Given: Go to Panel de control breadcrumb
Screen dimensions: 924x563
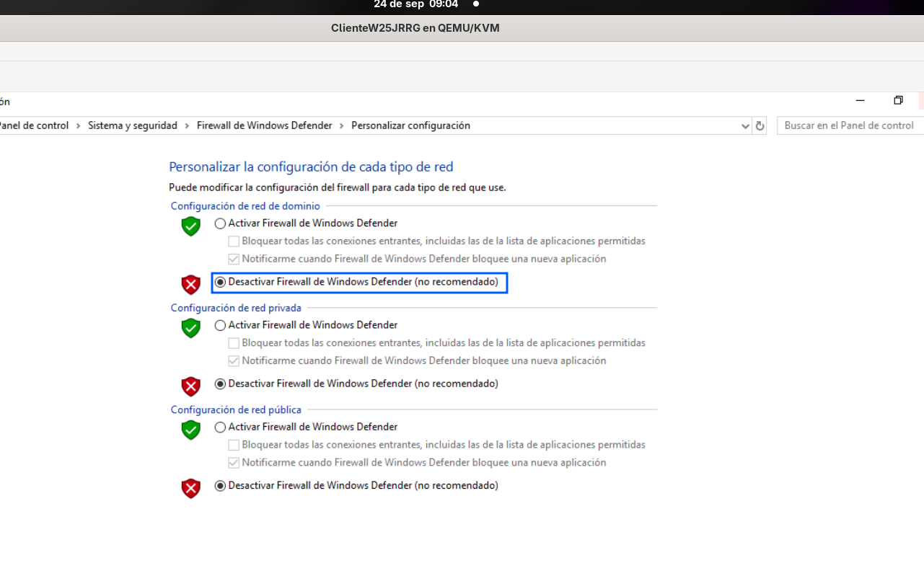Looking at the screenshot, I should click(33, 125).
